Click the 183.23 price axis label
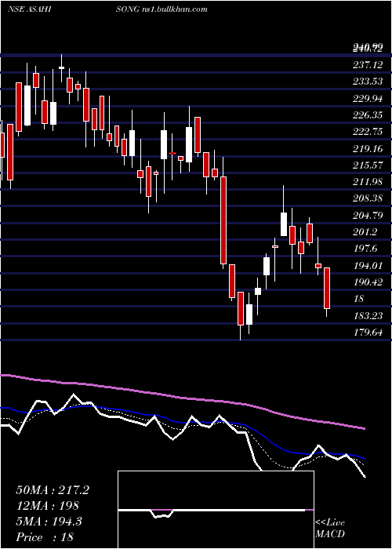The height and width of the screenshot is (549, 392). (368, 316)
